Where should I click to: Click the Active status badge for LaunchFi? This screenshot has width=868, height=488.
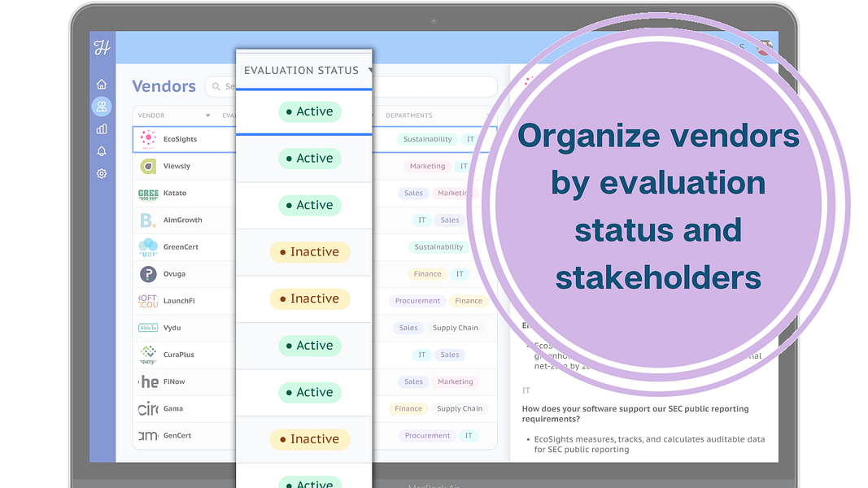click(x=310, y=392)
